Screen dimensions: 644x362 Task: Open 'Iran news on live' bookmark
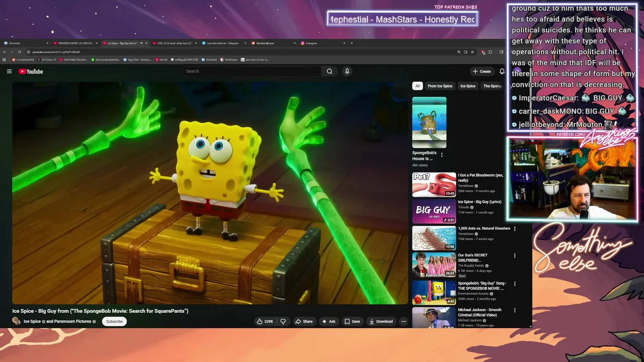(x=255, y=59)
